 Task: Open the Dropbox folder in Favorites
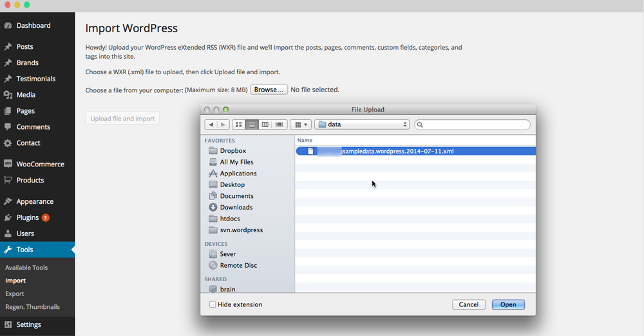point(232,151)
